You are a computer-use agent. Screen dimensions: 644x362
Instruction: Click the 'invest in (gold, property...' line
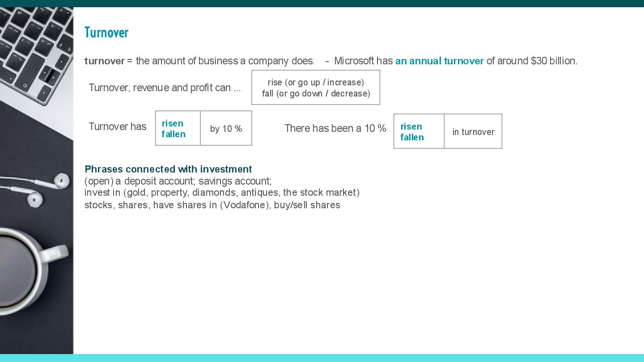coord(222,193)
